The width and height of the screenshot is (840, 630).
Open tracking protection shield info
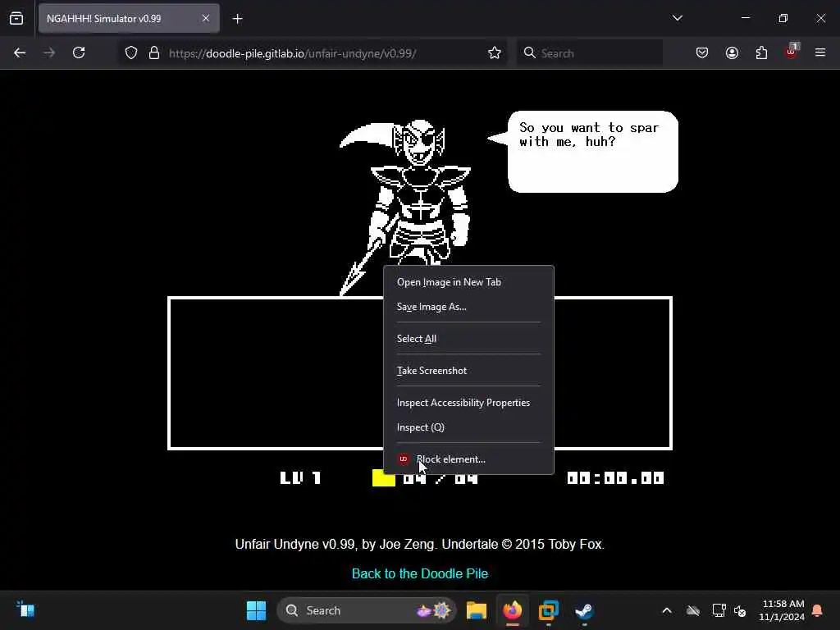(x=131, y=53)
